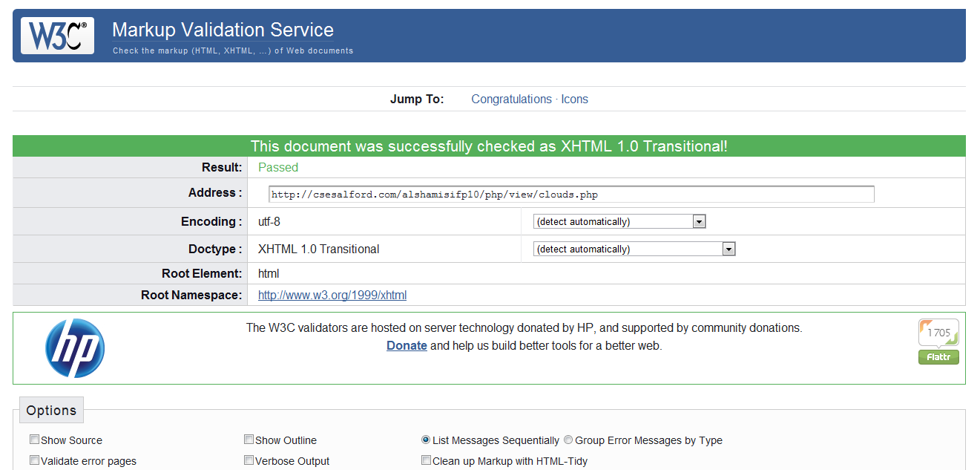Click the Address URL input field
The height and width of the screenshot is (470, 980).
[x=571, y=195]
